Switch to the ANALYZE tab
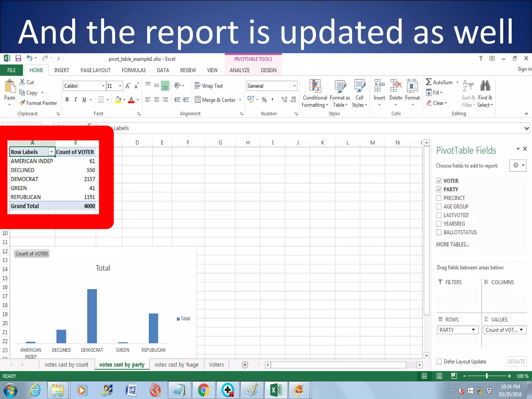The height and width of the screenshot is (399, 532). (240, 70)
